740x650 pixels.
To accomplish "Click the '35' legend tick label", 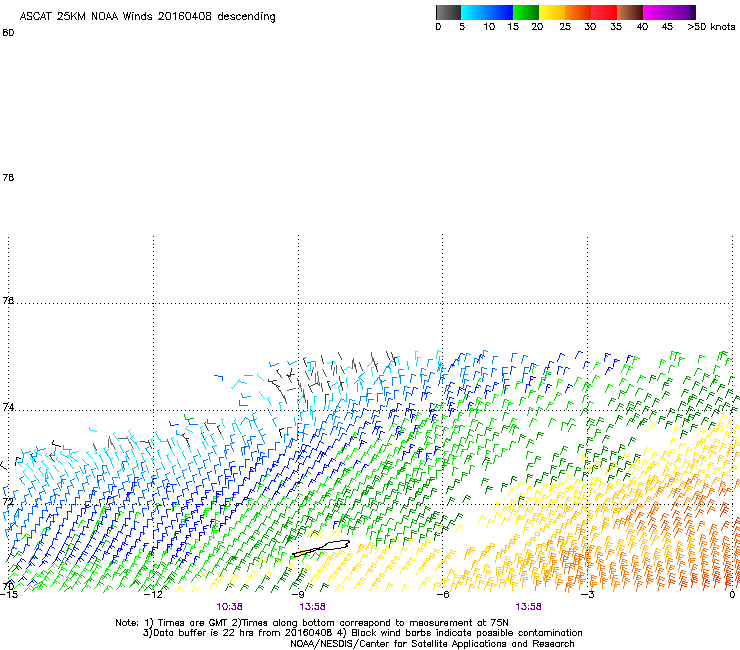I will 616,27.
